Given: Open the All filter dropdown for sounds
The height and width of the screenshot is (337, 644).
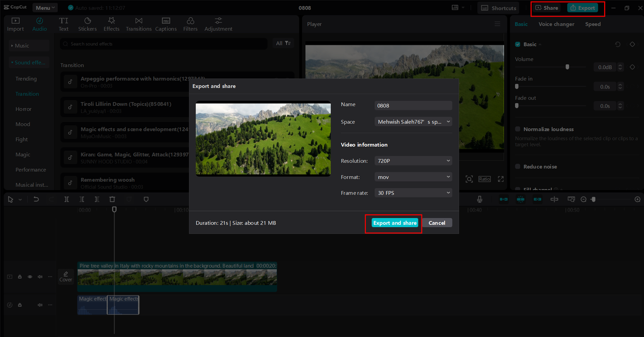Looking at the screenshot, I should [x=283, y=43].
